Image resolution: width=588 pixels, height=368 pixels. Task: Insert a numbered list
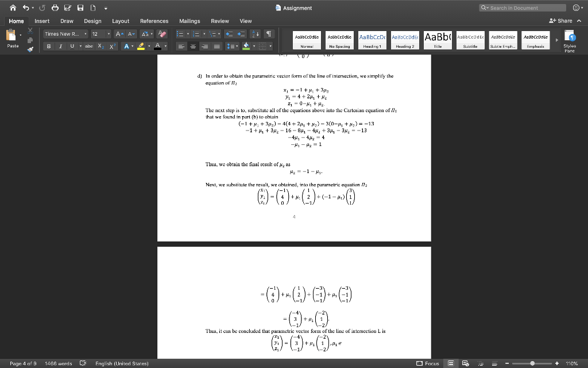(x=196, y=34)
